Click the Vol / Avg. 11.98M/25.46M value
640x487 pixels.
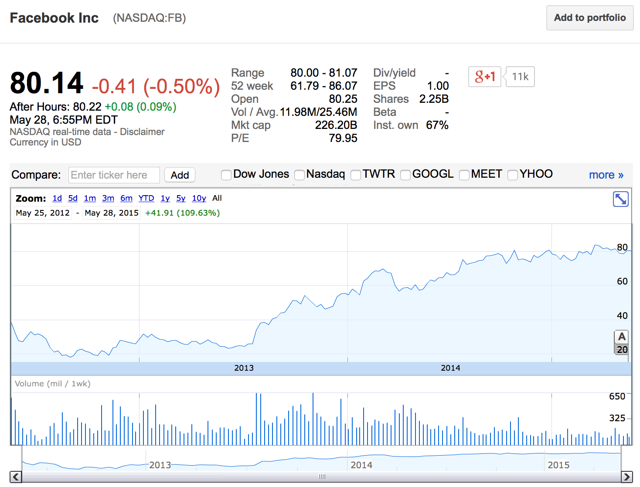tap(318, 112)
